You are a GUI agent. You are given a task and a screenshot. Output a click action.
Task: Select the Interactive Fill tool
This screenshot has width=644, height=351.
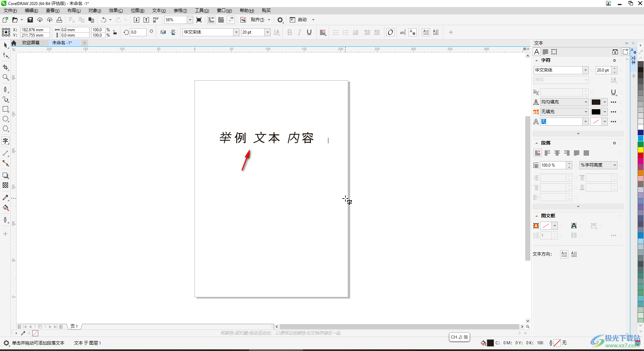(5, 208)
